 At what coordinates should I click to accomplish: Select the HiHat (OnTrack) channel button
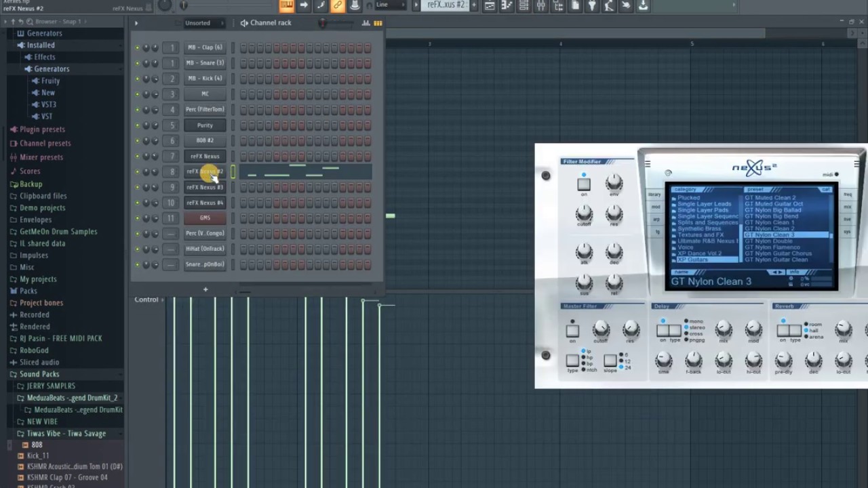[x=205, y=249]
